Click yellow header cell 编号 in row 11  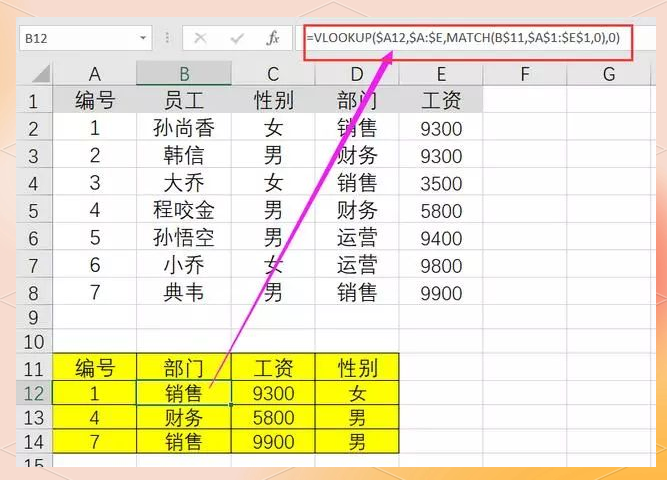(x=94, y=368)
